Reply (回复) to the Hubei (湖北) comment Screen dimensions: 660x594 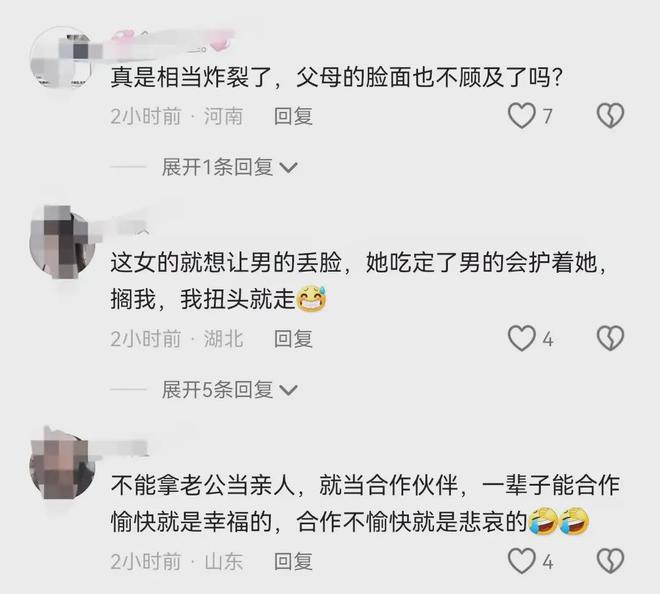[293, 339]
